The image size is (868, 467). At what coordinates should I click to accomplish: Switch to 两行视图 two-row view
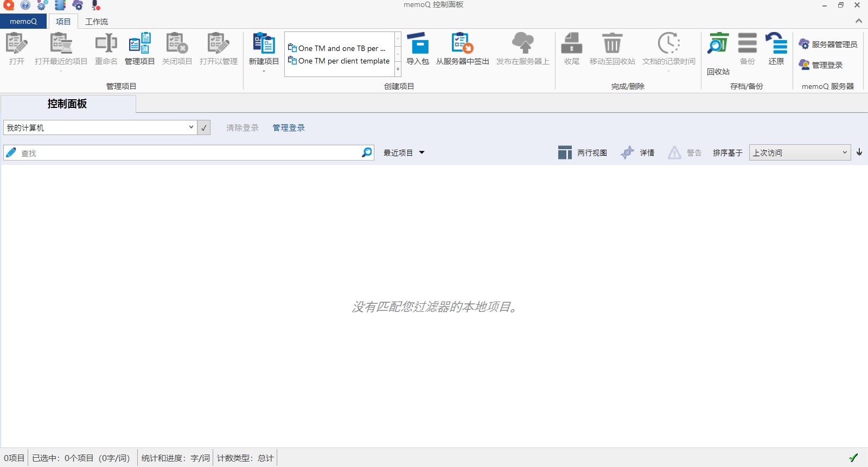582,153
